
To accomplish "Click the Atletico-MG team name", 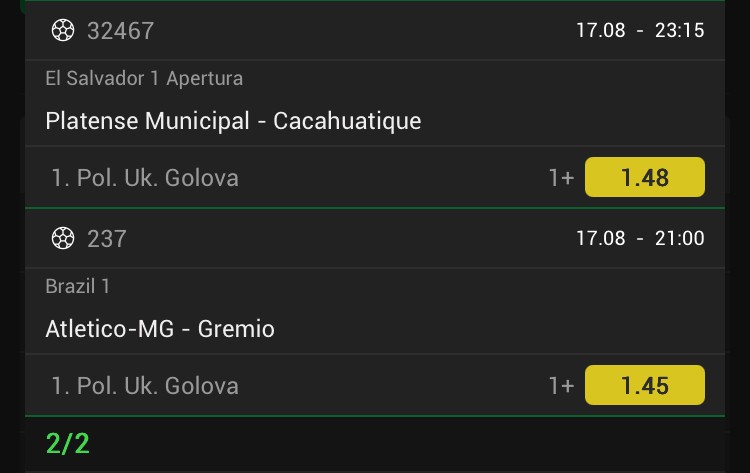I will coord(110,329).
